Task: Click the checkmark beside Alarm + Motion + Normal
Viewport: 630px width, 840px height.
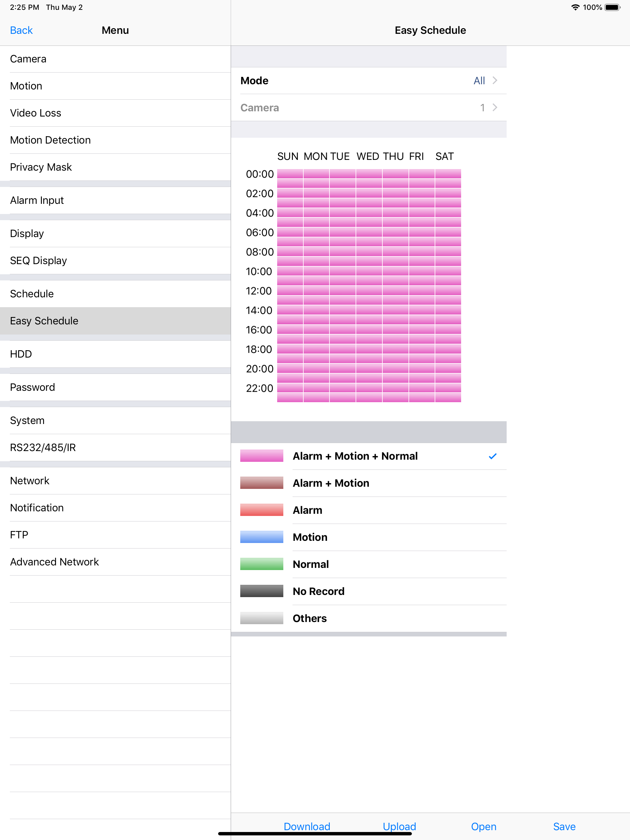Action: point(492,456)
